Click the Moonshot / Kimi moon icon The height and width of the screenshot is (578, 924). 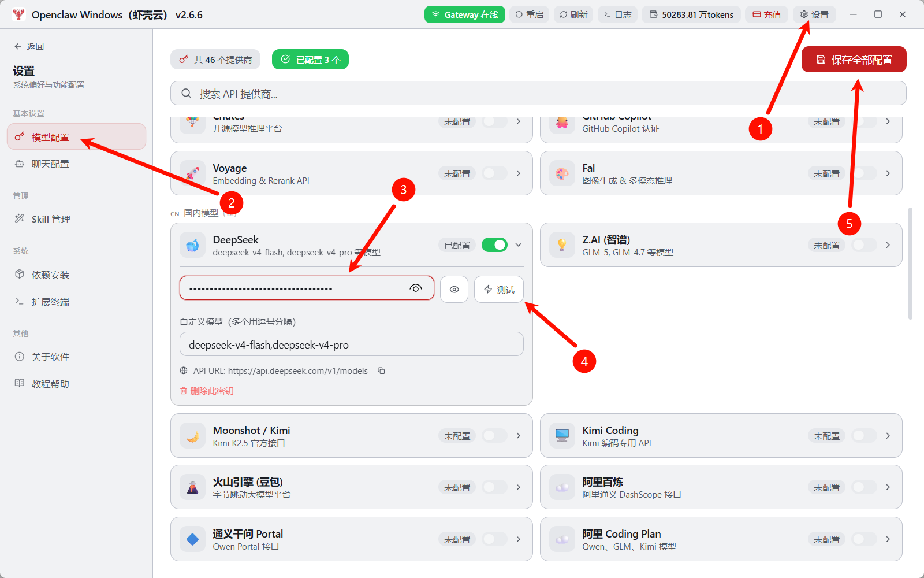click(192, 436)
